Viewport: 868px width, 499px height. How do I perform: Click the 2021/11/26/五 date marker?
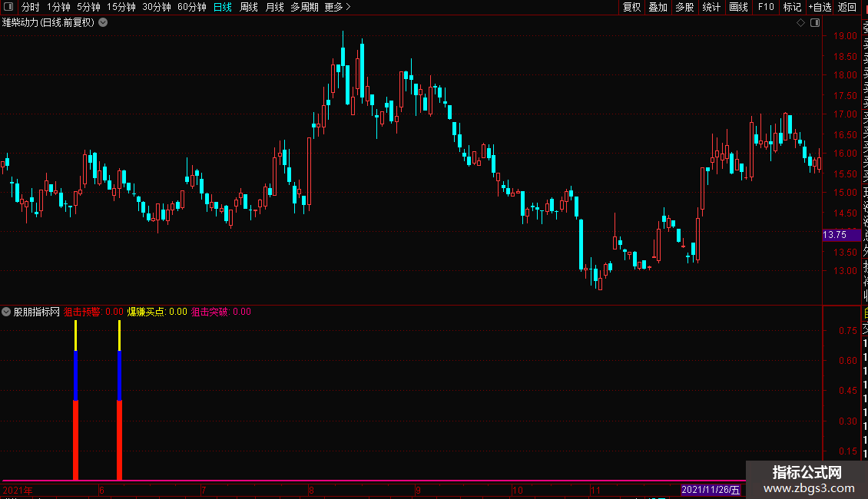coord(711,490)
